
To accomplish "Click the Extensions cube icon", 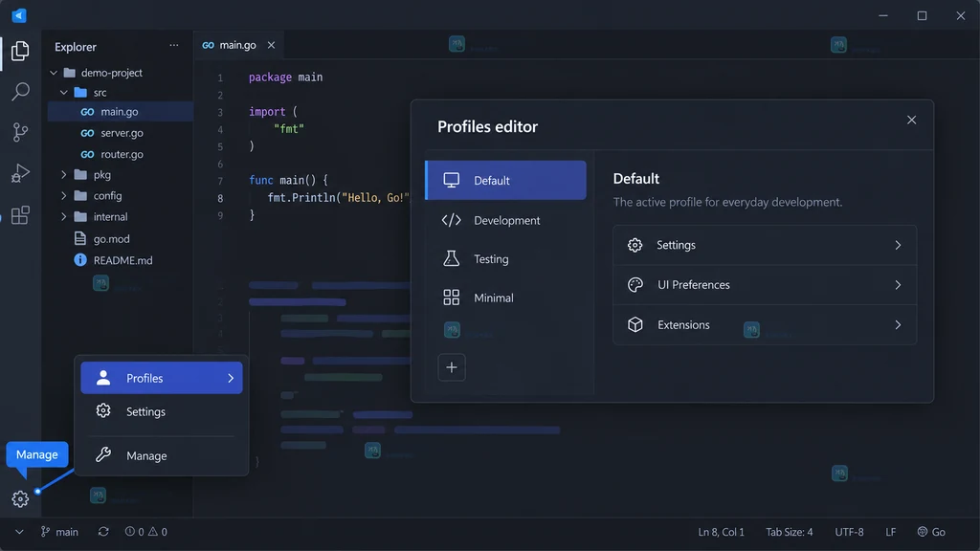I will 635,325.
